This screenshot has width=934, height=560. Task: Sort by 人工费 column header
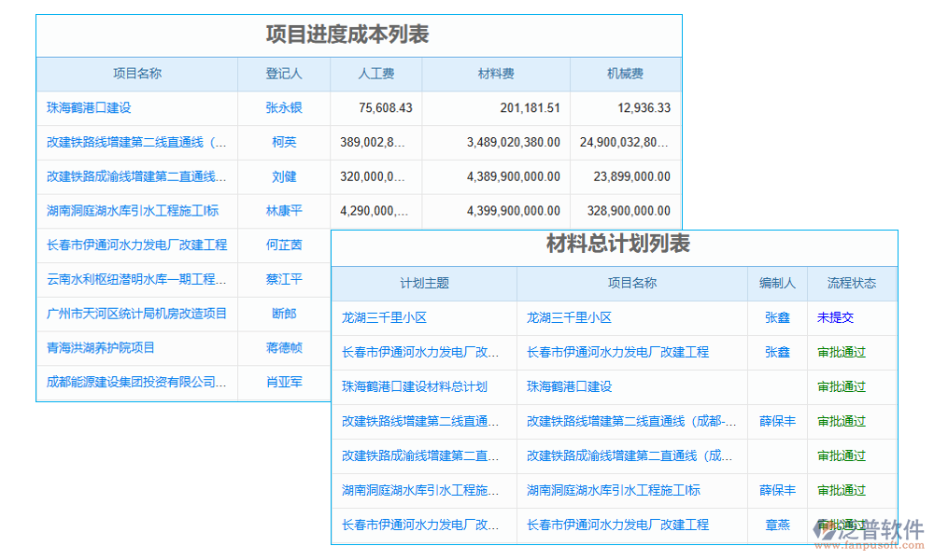point(375,74)
